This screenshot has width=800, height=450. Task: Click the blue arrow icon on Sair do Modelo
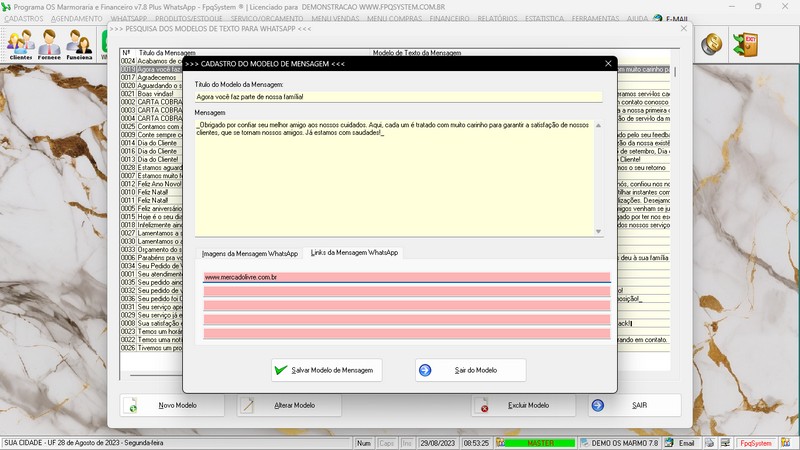425,370
